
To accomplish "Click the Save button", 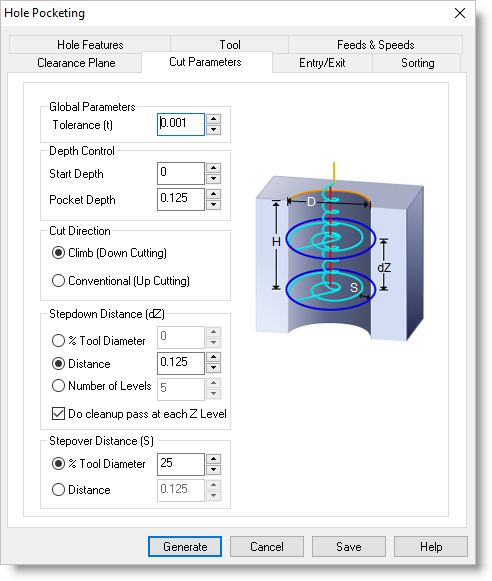I will click(349, 547).
